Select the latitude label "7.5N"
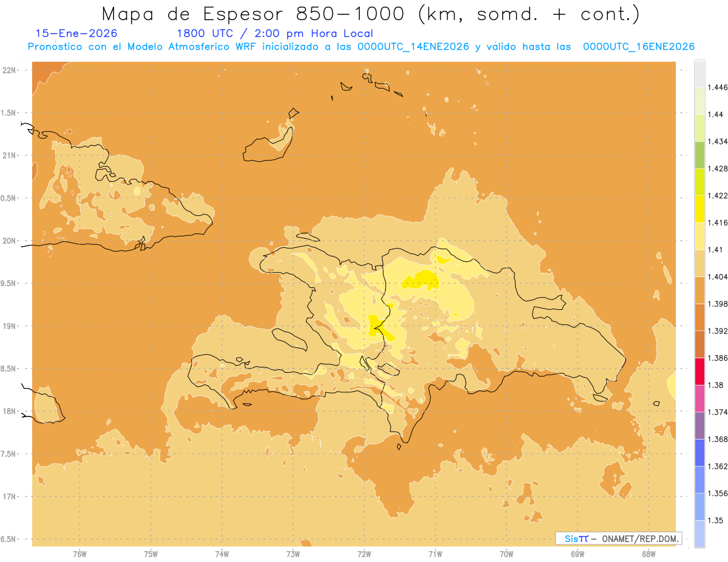 click(8, 454)
